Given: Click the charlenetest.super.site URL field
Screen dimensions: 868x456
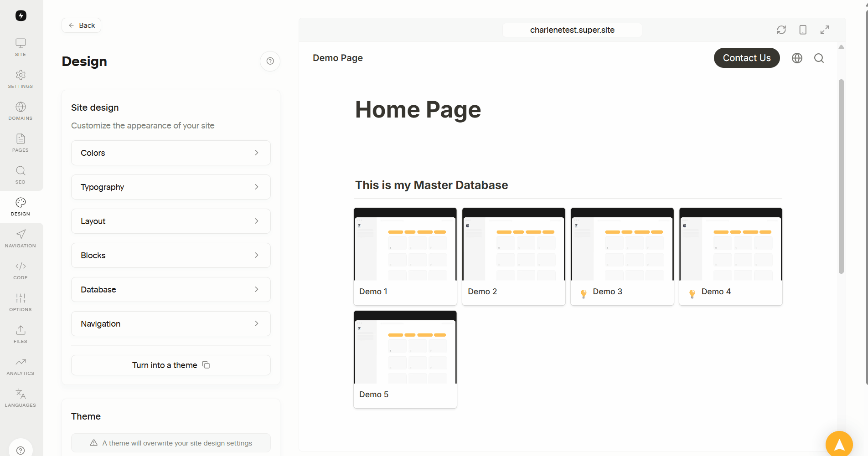Looking at the screenshot, I should (x=572, y=30).
